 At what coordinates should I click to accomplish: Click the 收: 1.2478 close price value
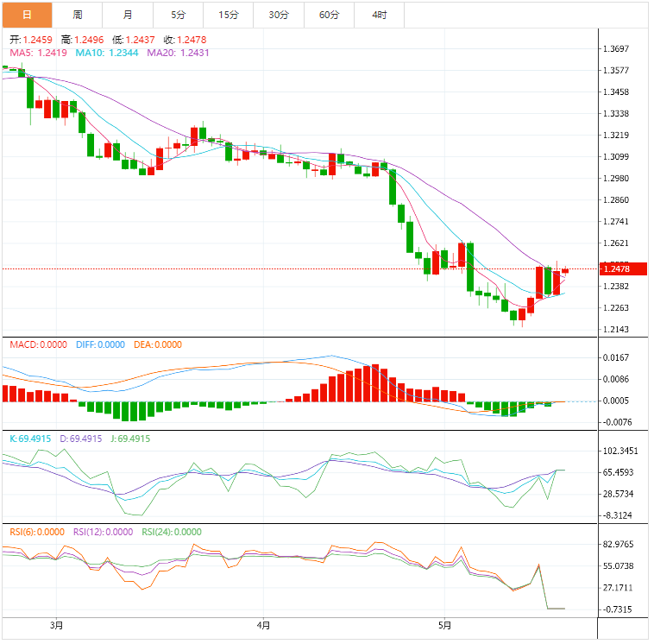pos(185,40)
